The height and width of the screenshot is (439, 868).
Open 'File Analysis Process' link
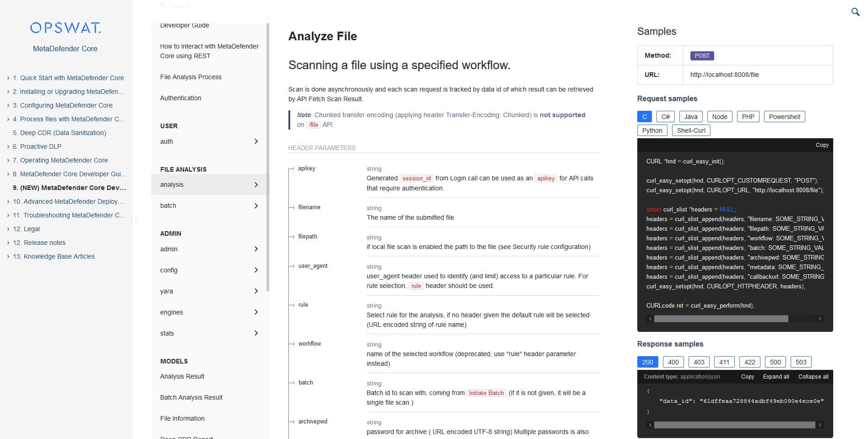[190, 77]
